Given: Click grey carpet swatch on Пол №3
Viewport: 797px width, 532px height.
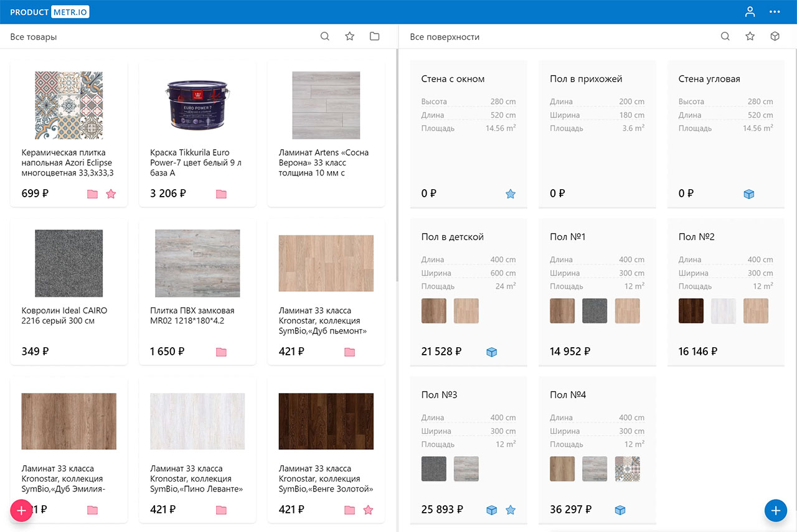Looking at the screenshot, I should coord(434,469).
